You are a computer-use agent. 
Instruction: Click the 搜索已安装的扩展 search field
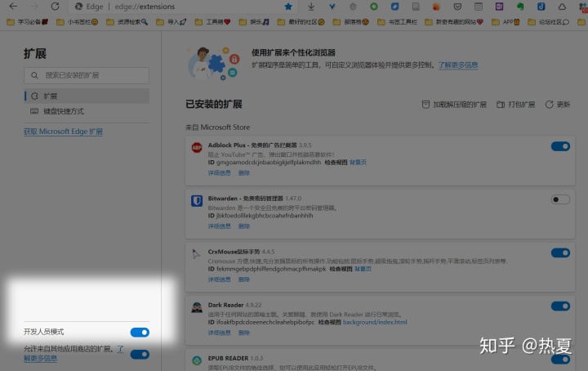[87, 75]
